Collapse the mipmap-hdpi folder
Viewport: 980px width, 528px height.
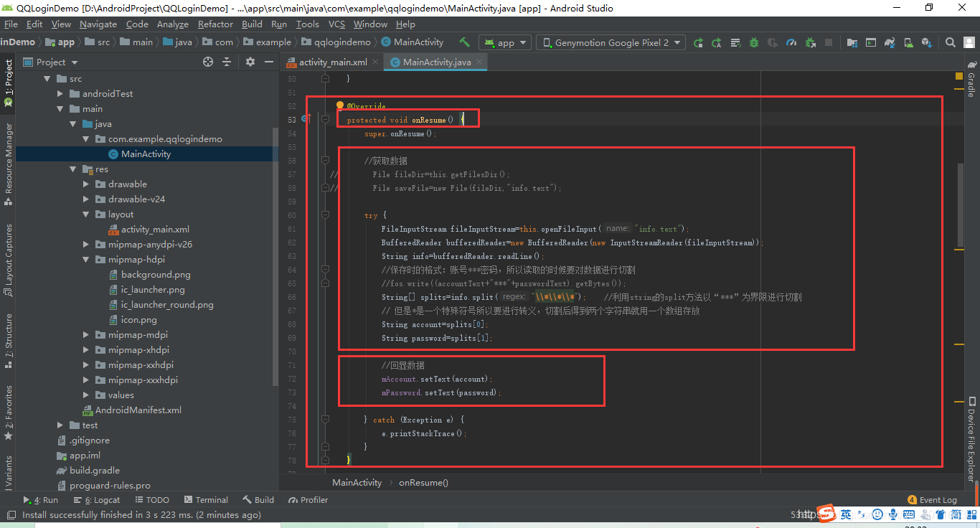[x=85, y=260]
